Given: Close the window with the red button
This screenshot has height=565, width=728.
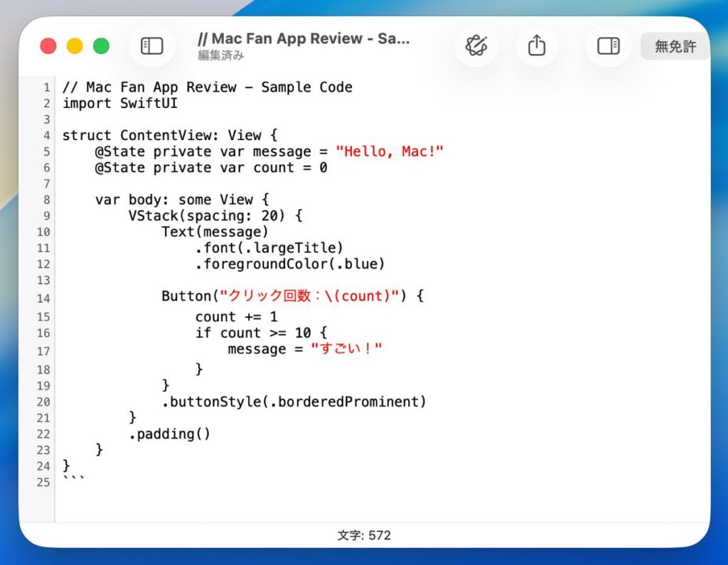Looking at the screenshot, I should [48, 46].
